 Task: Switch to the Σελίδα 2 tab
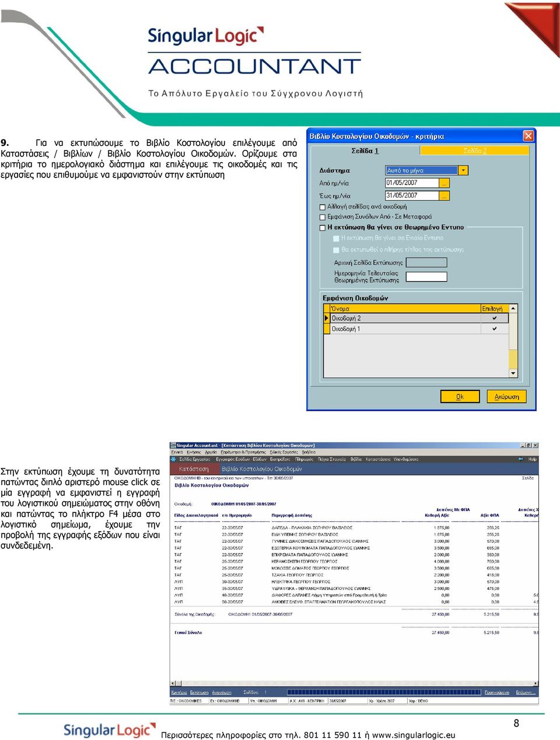pyautogui.click(x=475, y=151)
